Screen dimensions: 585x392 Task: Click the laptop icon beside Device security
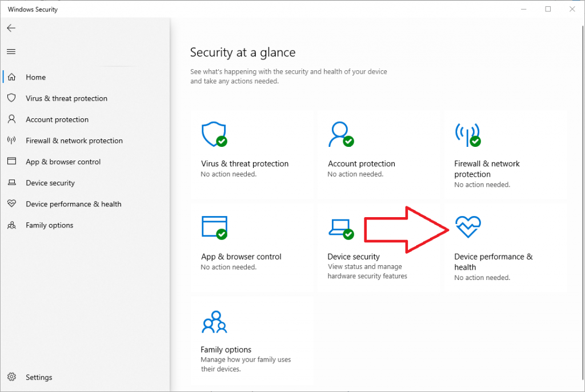[x=11, y=182]
